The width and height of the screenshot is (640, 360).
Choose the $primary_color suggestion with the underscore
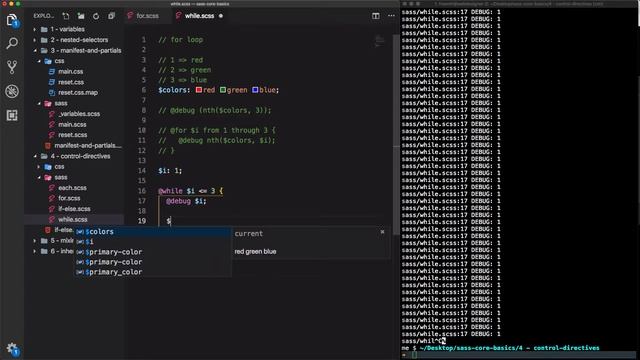[152, 272]
